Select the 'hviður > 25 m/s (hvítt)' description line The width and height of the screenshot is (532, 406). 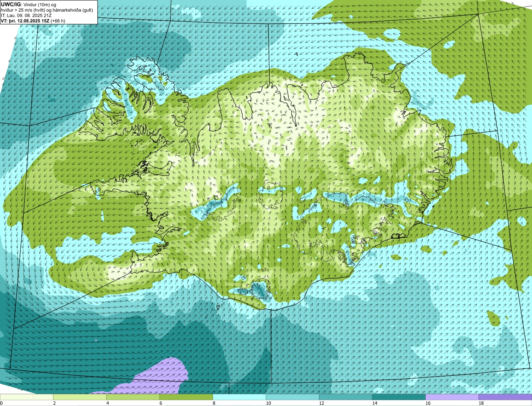47,10
